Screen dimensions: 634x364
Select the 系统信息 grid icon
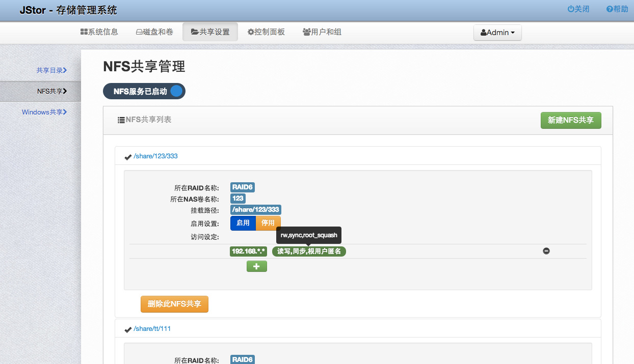[x=85, y=32]
